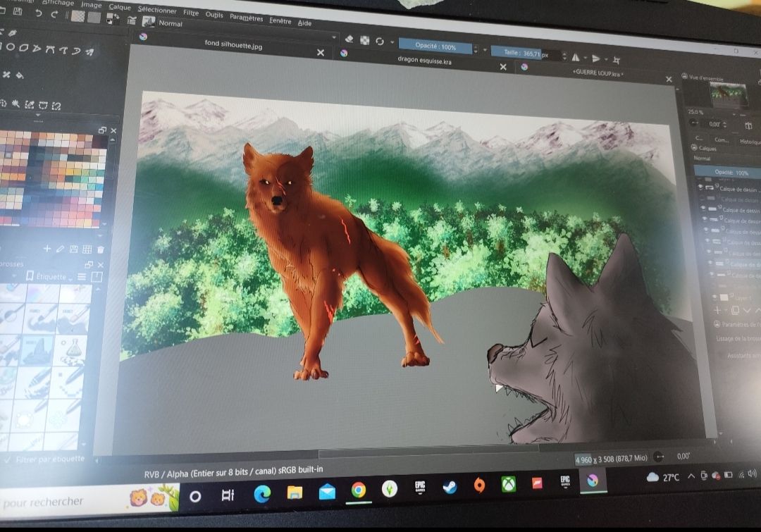Screen dimensions: 761x532
Task: Open the Calque menu
Action: click(x=119, y=7)
